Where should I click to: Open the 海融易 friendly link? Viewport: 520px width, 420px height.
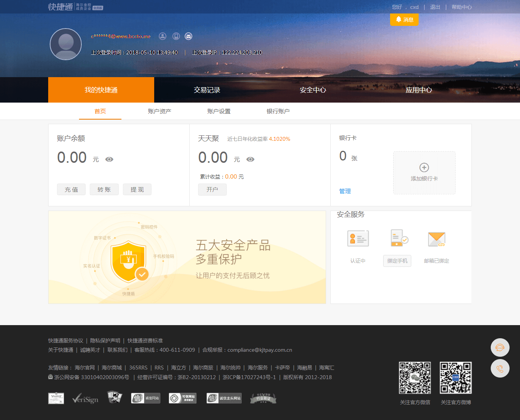tap(305, 368)
